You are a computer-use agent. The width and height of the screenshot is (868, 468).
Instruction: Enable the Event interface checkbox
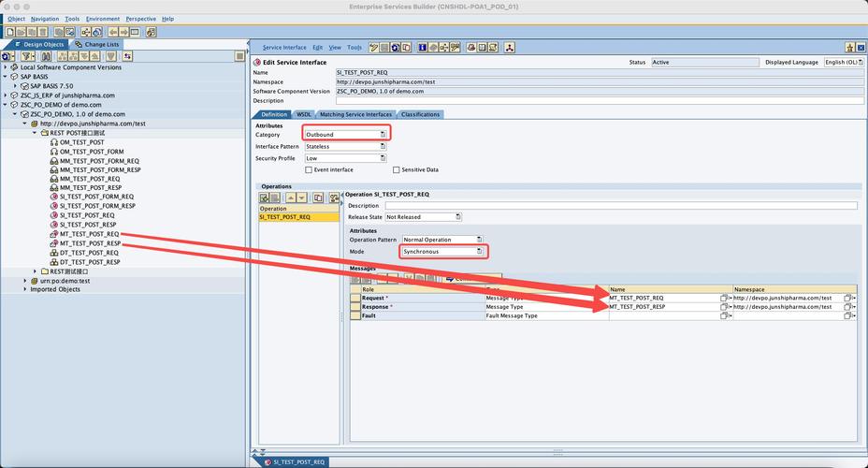(309, 169)
